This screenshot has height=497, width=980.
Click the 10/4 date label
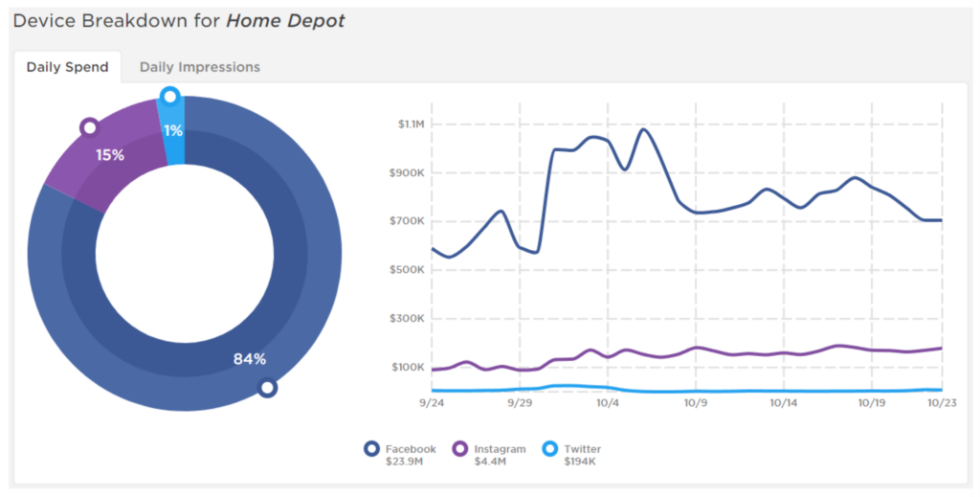tap(608, 403)
